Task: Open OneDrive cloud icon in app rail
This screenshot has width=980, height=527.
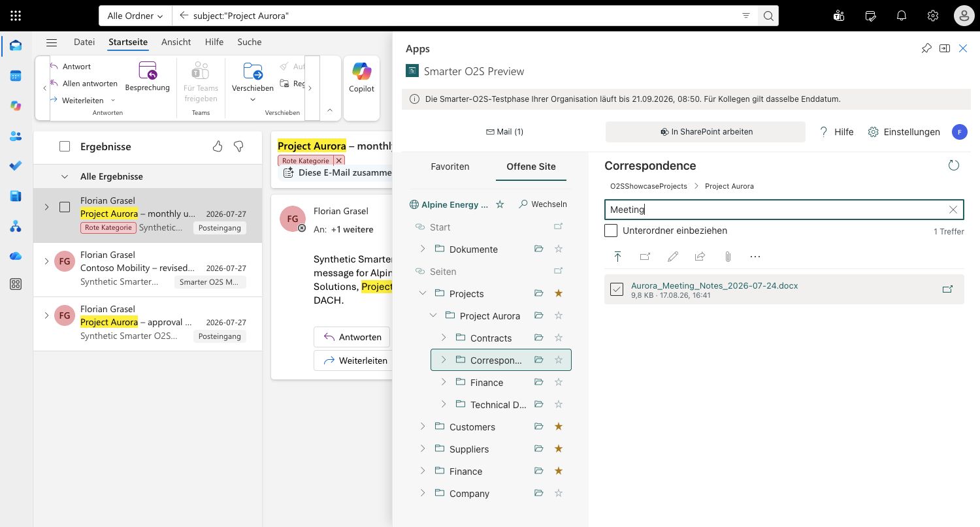Action: click(x=16, y=256)
